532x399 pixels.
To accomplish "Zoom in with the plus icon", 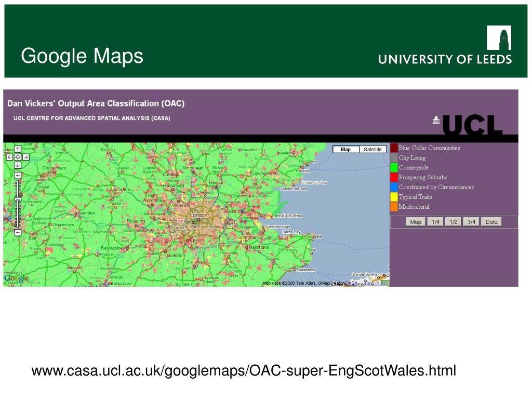I will coord(18,176).
